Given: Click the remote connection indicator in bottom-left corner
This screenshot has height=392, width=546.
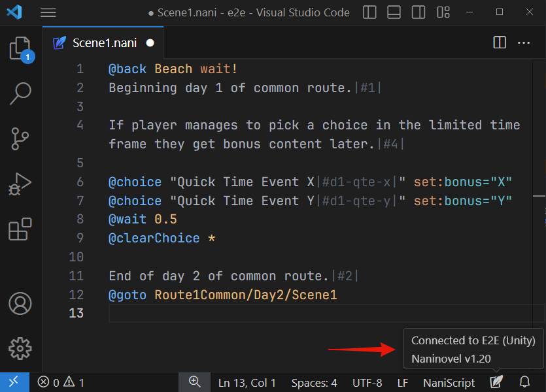Looking at the screenshot, I should [x=13, y=382].
